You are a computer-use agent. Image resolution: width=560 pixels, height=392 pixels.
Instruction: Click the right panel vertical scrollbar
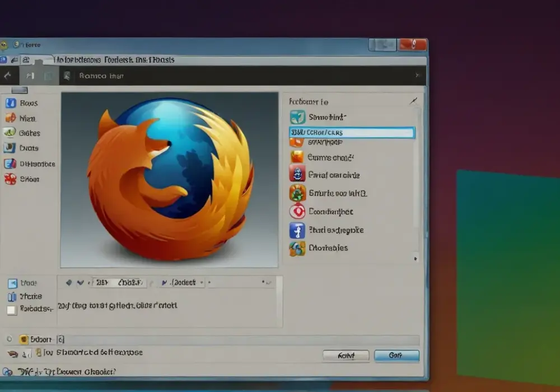pyautogui.click(x=416, y=168)
